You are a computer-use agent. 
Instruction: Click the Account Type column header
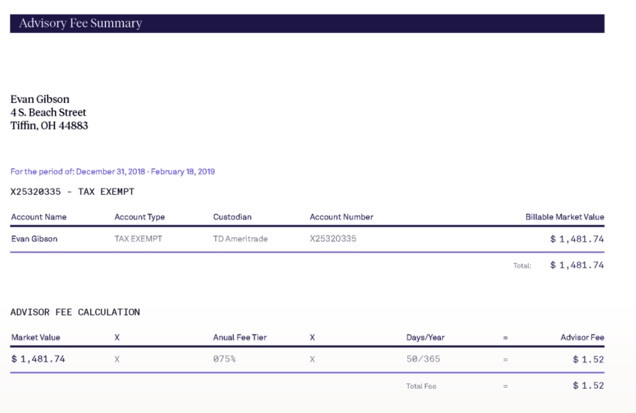(140, 217)
